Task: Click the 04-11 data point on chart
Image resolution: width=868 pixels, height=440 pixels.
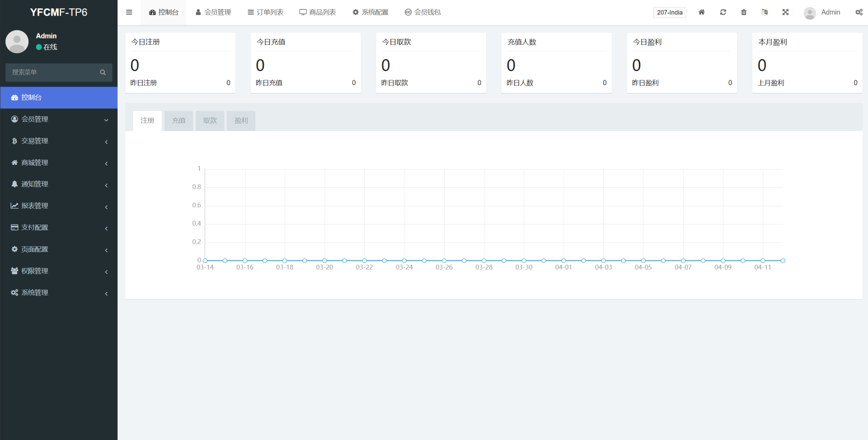Action: point(763,261)
